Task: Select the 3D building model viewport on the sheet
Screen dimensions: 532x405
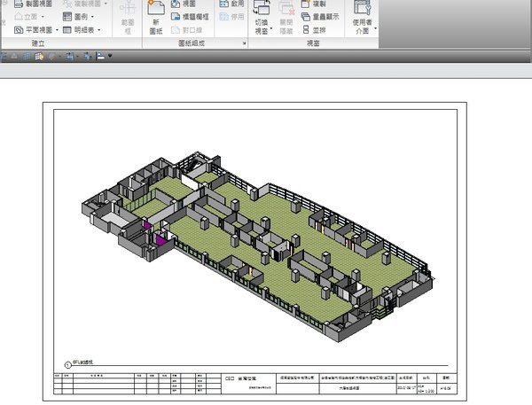Action: coord(258,245)
